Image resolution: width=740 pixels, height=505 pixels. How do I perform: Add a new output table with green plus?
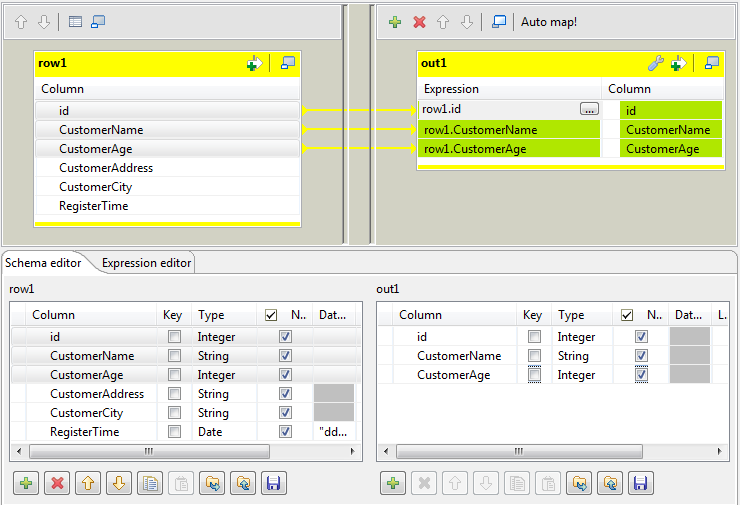(x=396, y=21)
